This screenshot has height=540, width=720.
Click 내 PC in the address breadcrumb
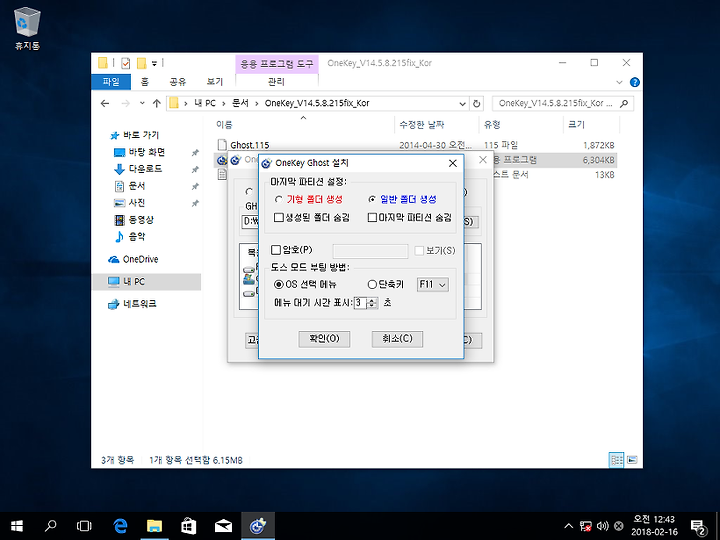coord(205,103)
